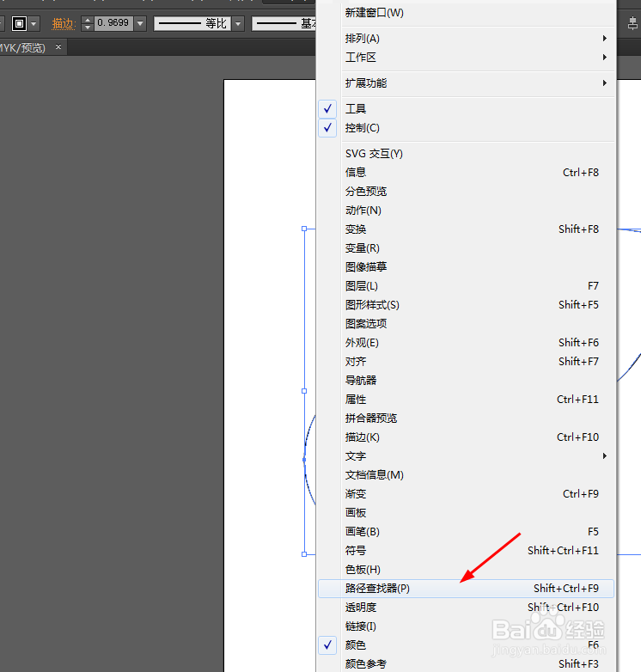Open the 颜色参考 panel
Viewport: 641px width, 672px height.
pyautogui.click(x=467, y=664)
